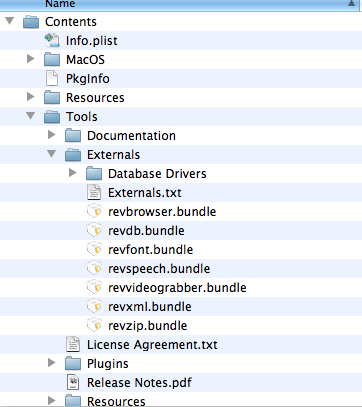Expand the Plugins folder

[x=52, y=363]
